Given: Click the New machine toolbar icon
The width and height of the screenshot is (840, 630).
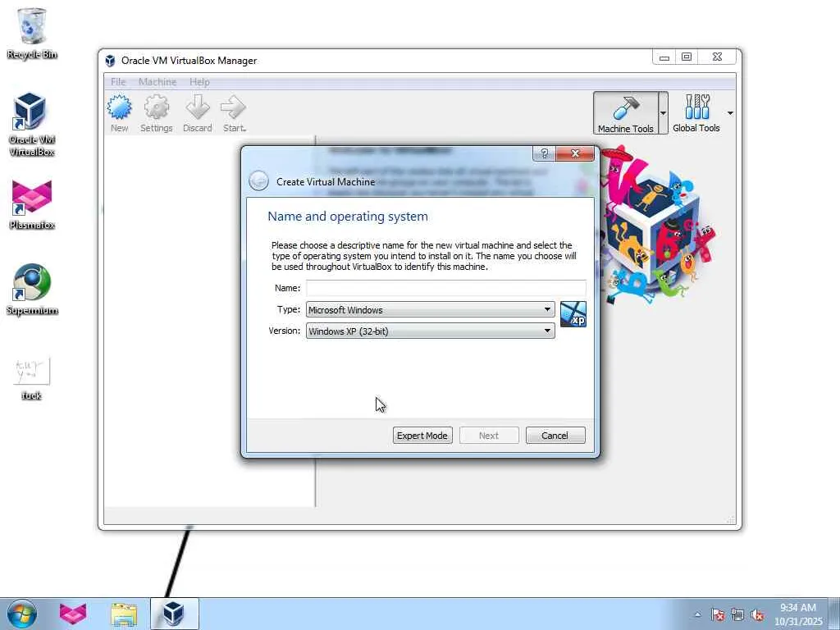Looking at the screenshot, I should [119, 113].
